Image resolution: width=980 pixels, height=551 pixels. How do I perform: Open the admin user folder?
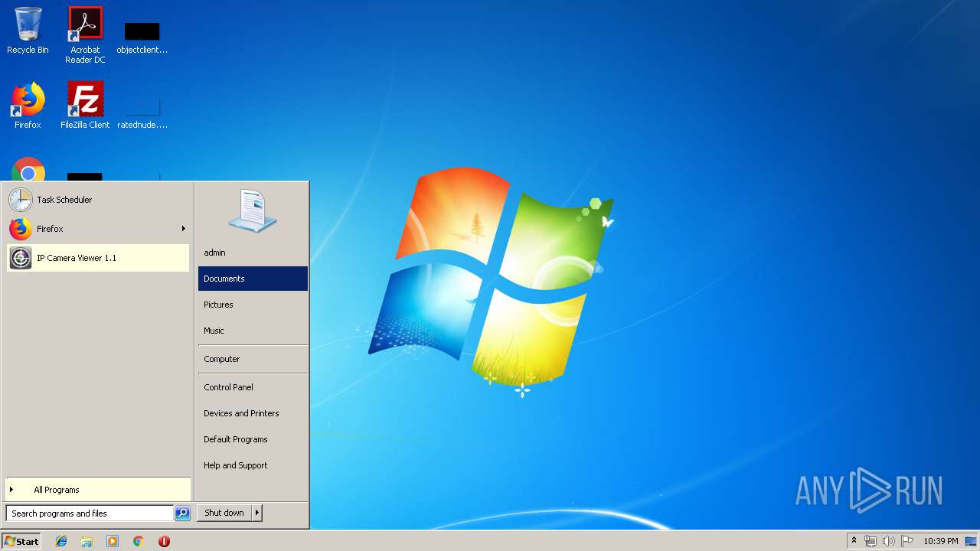click(253, 253)
